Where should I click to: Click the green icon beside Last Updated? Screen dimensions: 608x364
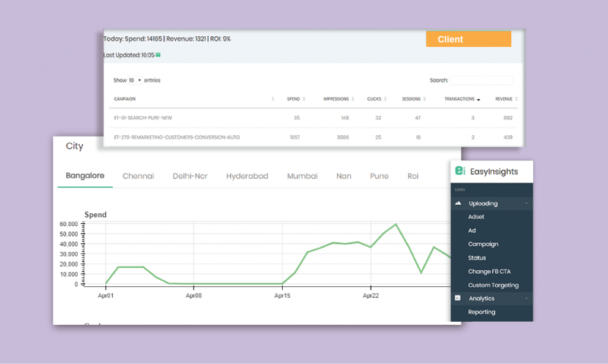tap(158, 55)
